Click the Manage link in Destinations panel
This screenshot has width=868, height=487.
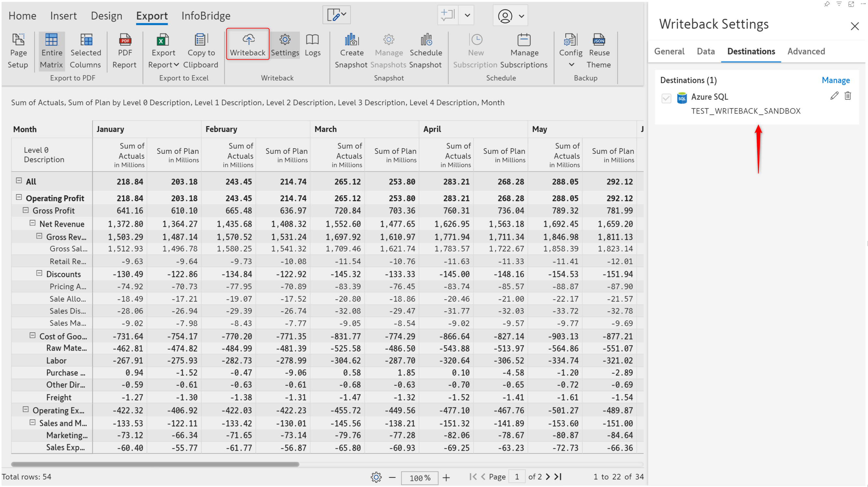tap(835, 80)
